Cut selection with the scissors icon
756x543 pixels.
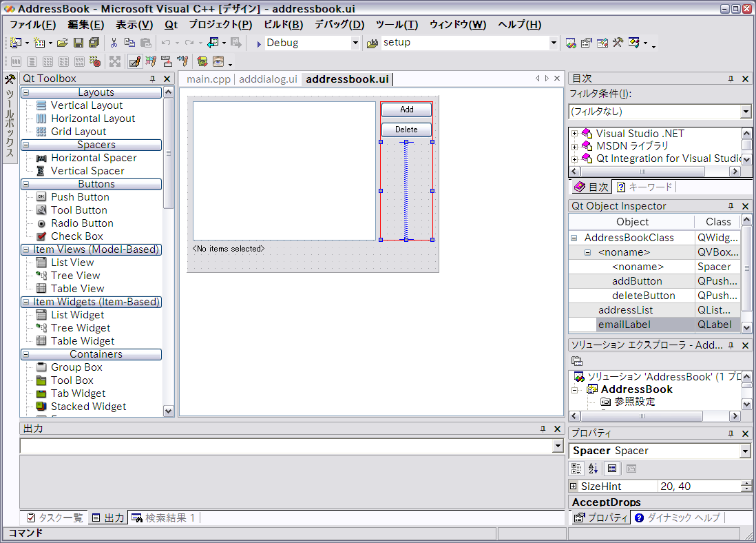114,43
